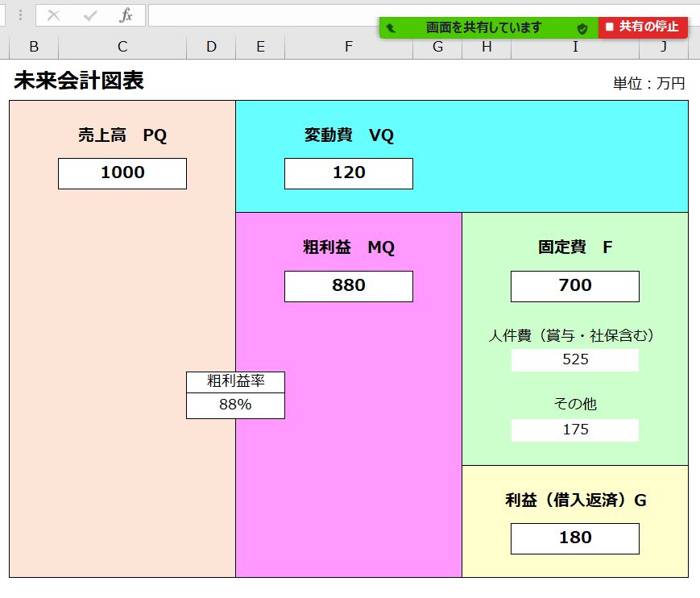Click the shield icon on sharing bar

582,27
